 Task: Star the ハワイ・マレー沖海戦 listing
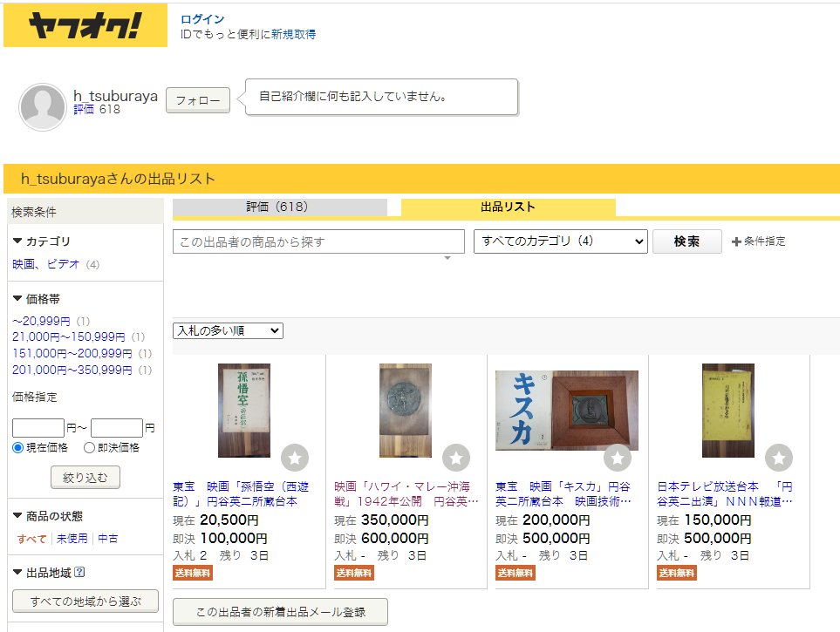click(456, 457)
